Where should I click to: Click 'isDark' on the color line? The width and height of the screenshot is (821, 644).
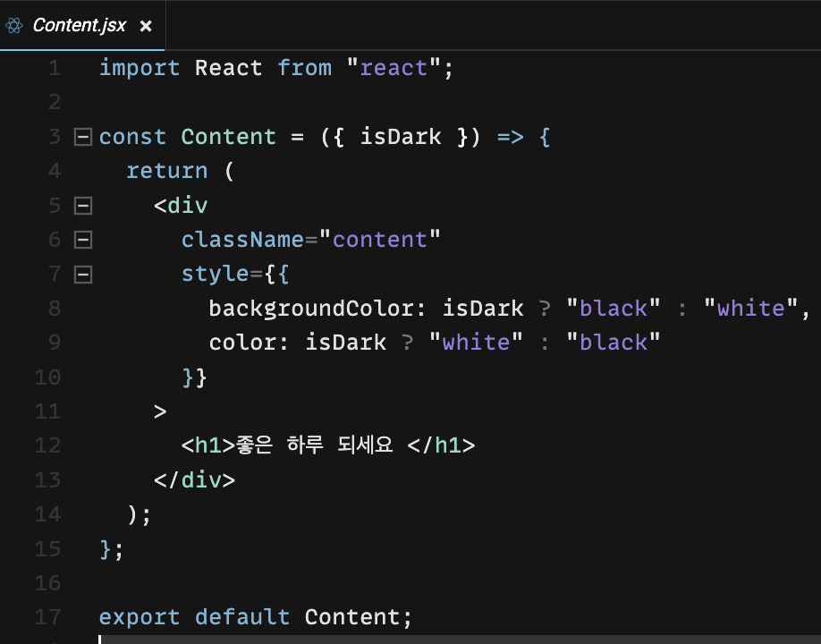[345, 343]
